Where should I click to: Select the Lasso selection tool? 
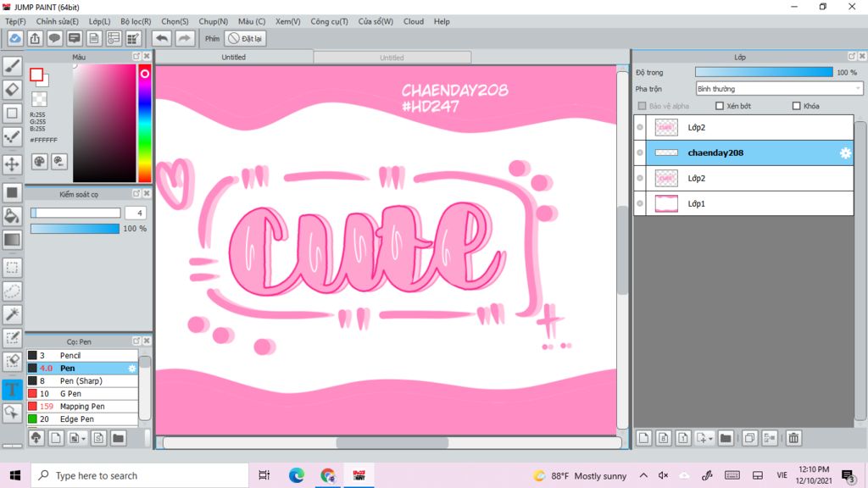tap(12, 291)
